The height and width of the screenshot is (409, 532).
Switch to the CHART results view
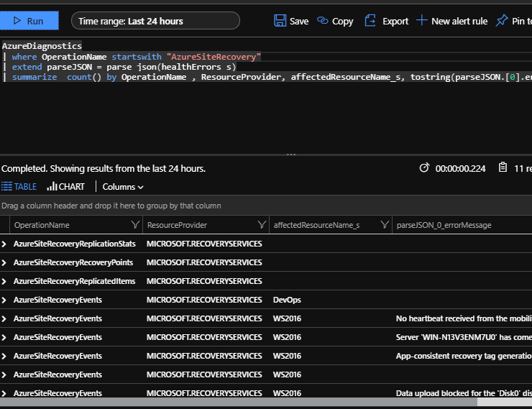tap(66, 186)
